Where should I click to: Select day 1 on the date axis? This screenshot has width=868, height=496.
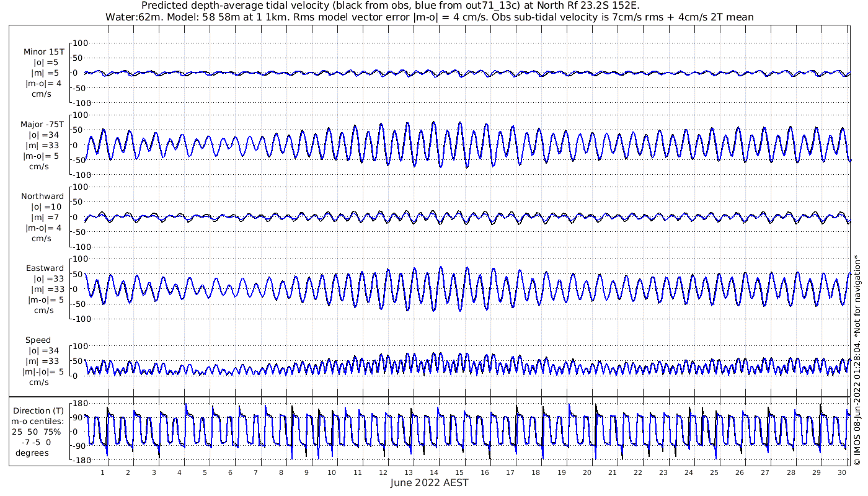102,472
